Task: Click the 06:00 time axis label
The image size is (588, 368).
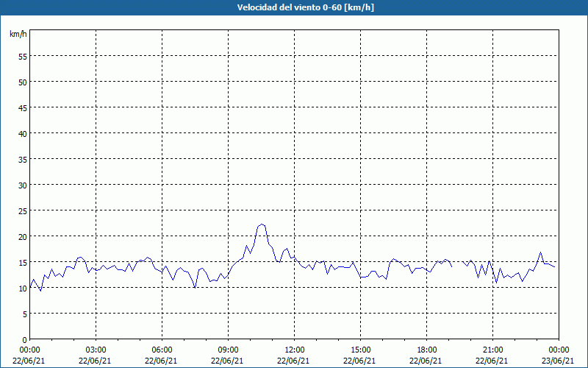Action: (x=162, y=350)
